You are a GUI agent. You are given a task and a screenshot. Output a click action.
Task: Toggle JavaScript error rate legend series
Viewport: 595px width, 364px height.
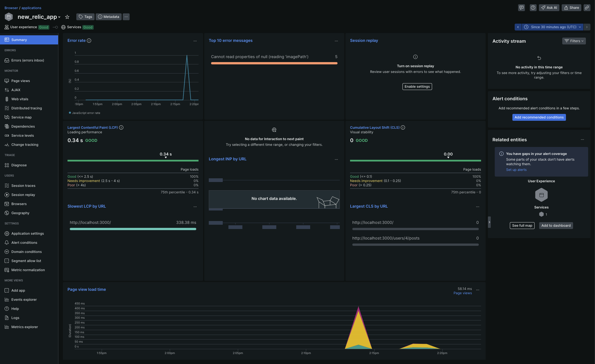coord(84,113)
